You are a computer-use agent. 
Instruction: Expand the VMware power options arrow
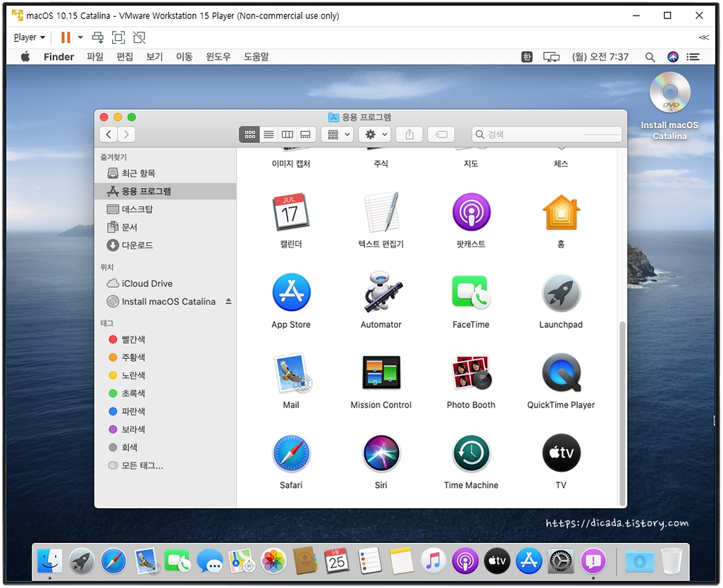(x=80, y=37)
